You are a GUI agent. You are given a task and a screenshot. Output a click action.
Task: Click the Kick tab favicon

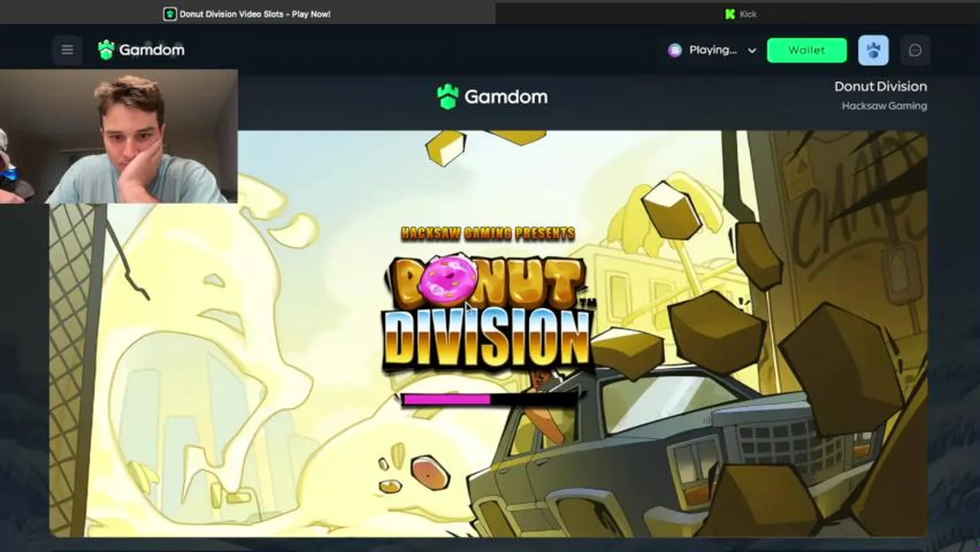coord(730,14)
